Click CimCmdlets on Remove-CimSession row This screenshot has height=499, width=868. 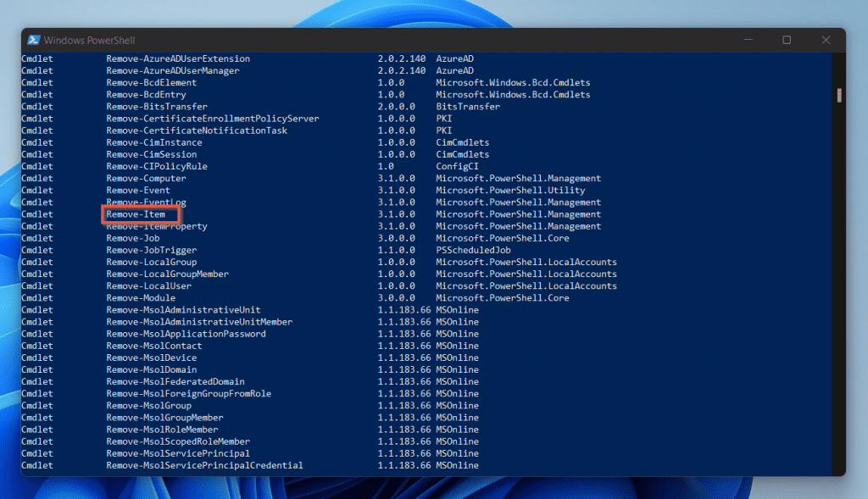(463, 154)
